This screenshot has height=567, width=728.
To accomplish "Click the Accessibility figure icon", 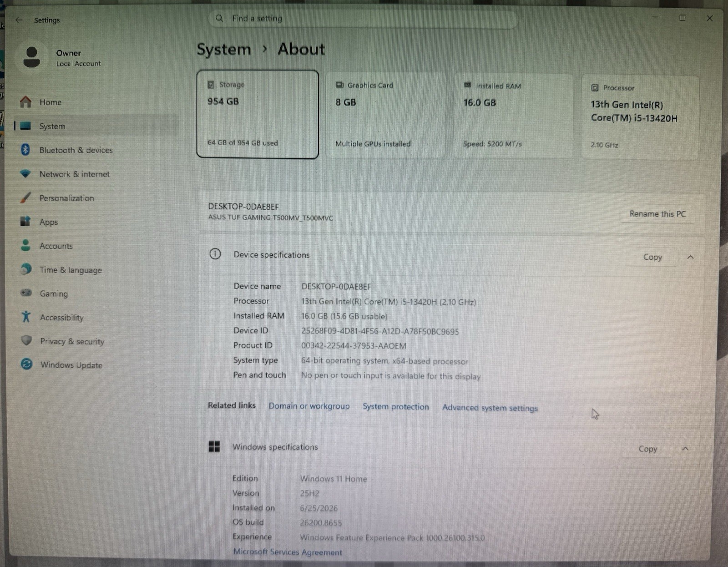I will 26,317.
